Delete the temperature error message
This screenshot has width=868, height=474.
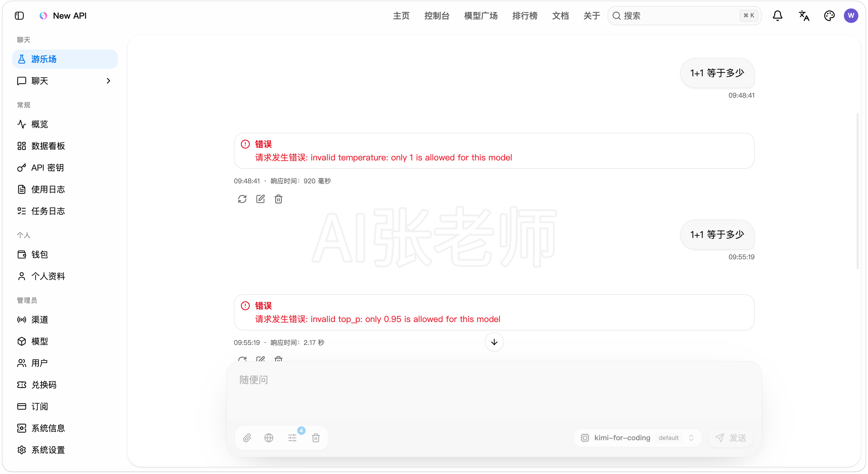[x=278, y=199]
